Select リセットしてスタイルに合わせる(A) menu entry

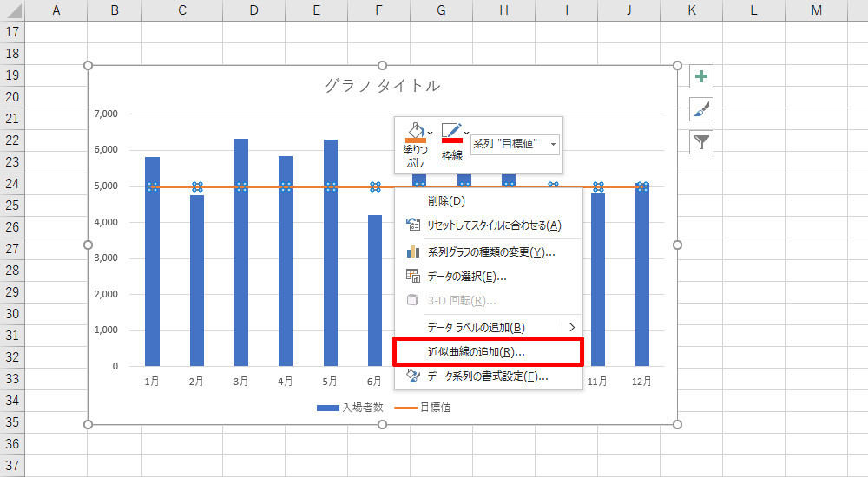[x=488, y=225]
